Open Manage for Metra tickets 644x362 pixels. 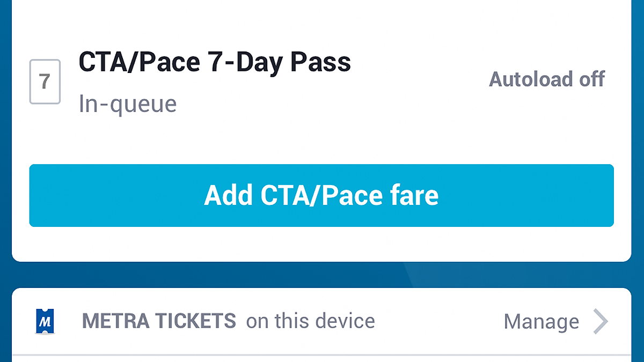click(x=541, y=322)
